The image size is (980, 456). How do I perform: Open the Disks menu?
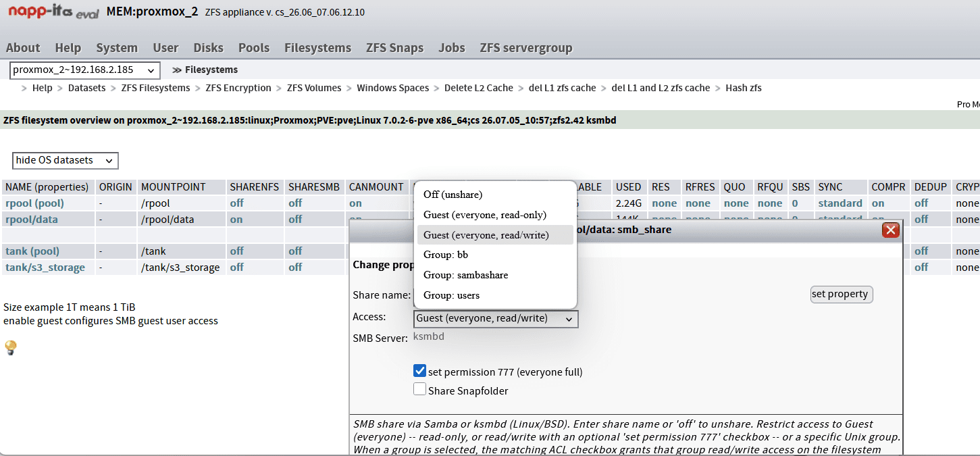click(x=208, y=48)
